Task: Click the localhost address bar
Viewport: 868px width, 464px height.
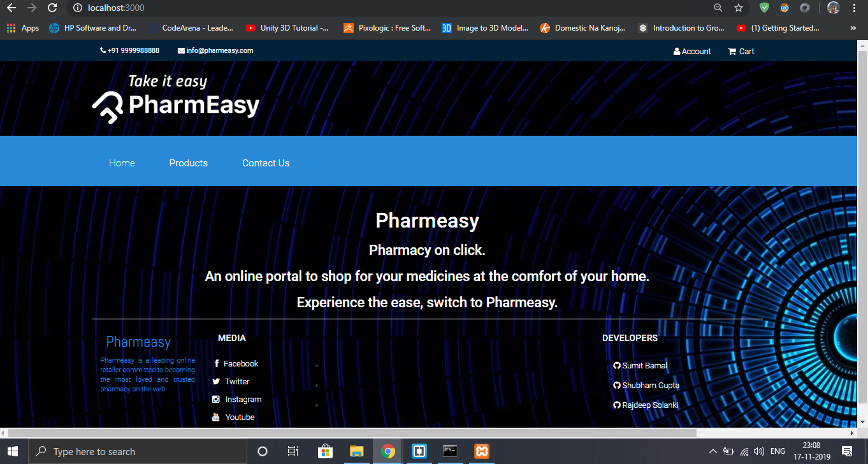Action: click(382, 8)
